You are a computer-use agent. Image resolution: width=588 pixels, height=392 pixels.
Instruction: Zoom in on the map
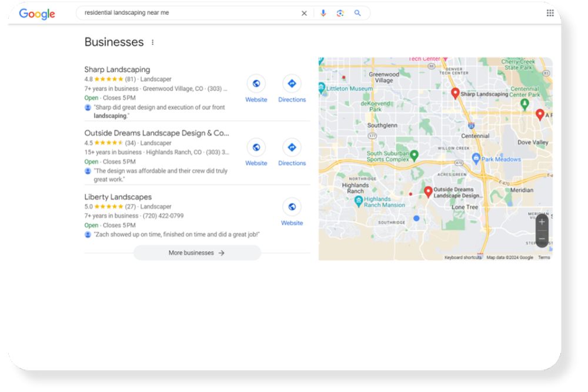[x=542, y=222]
